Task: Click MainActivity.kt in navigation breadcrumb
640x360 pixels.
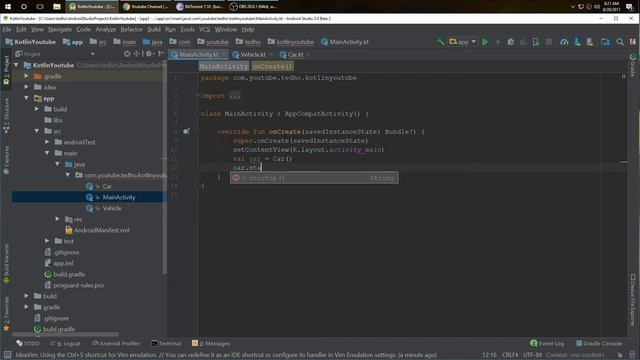Action: pos(344,42)
